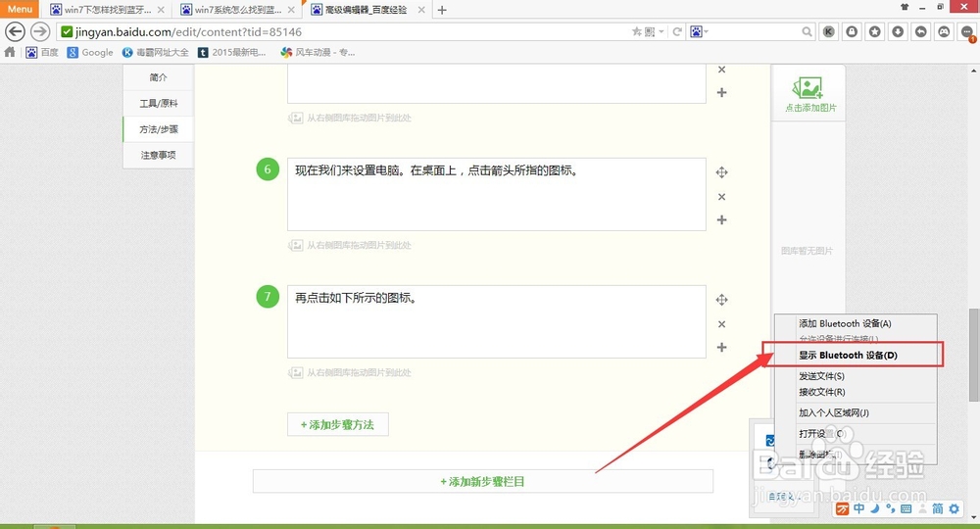Image resolution: width=980 pixels, height=529 pixels.
Task: Click the step 7 text box
Action: point(496,321)
